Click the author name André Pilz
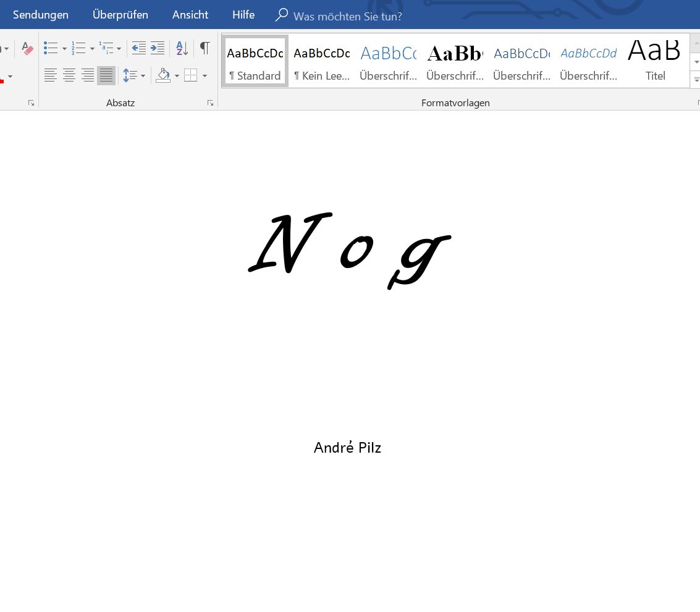700x612 pixels. (x=347, y=447)
